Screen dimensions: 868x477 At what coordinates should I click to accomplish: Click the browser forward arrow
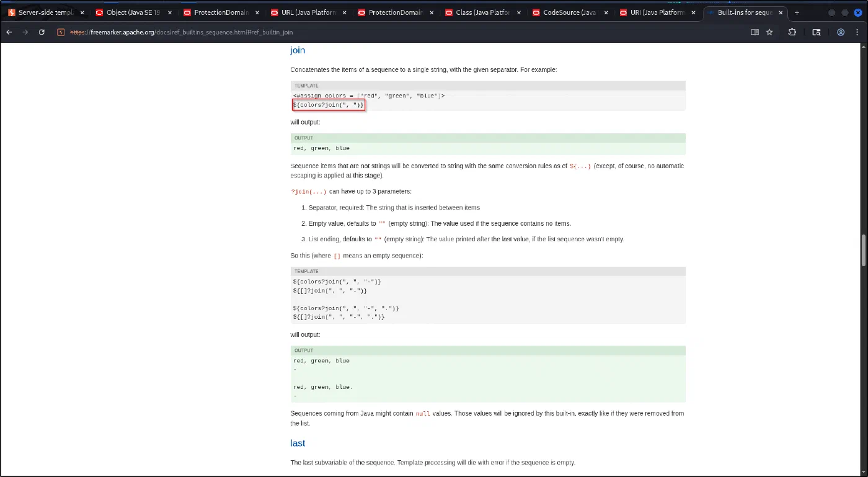25,32
